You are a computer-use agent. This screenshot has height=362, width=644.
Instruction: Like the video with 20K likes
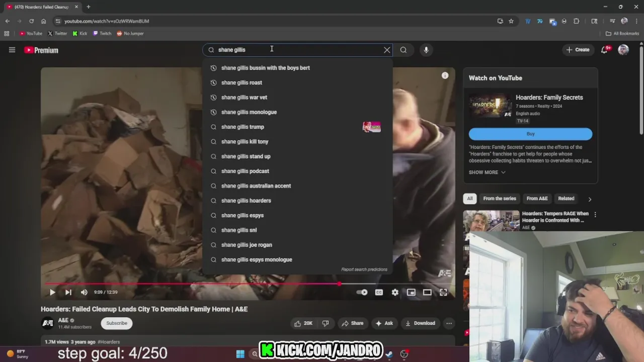[303, 323]
